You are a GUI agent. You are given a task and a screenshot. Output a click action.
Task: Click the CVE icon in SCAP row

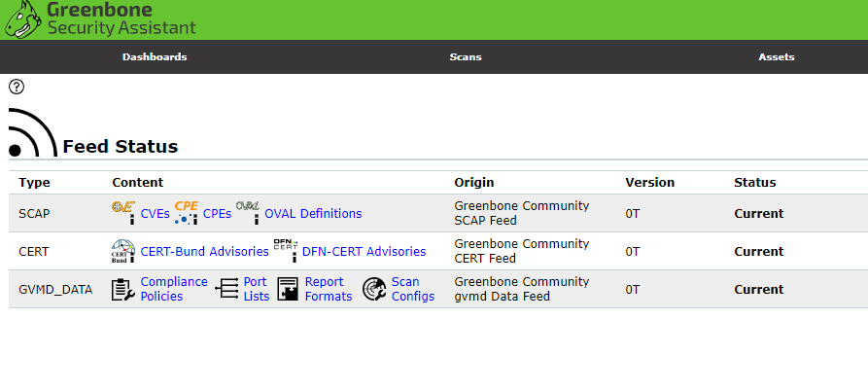click(124, 213)
